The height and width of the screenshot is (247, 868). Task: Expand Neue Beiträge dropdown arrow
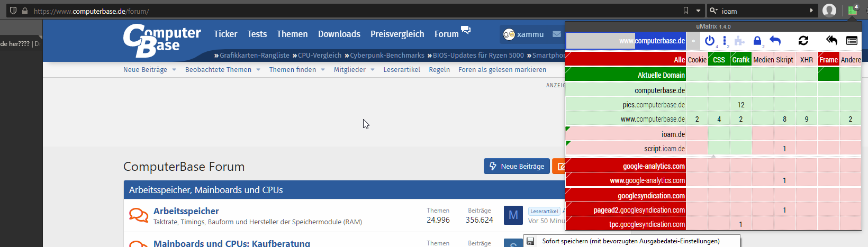(174, 70)
